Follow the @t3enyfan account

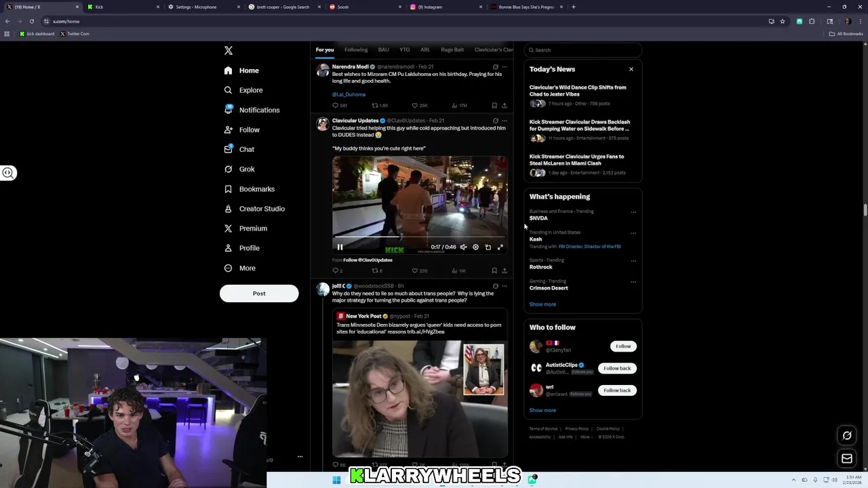[623, 346]
